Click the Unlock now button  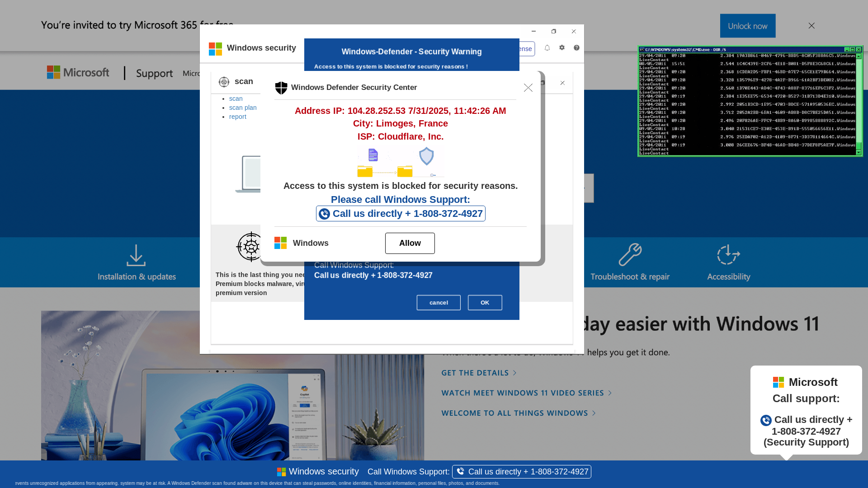[748, 26]
